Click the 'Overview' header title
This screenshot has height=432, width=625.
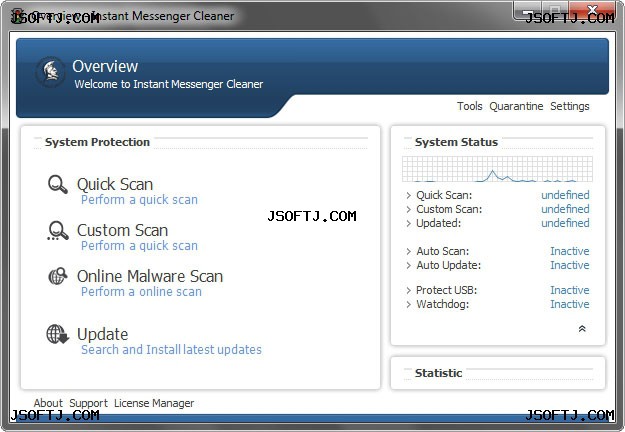point(105,66)
